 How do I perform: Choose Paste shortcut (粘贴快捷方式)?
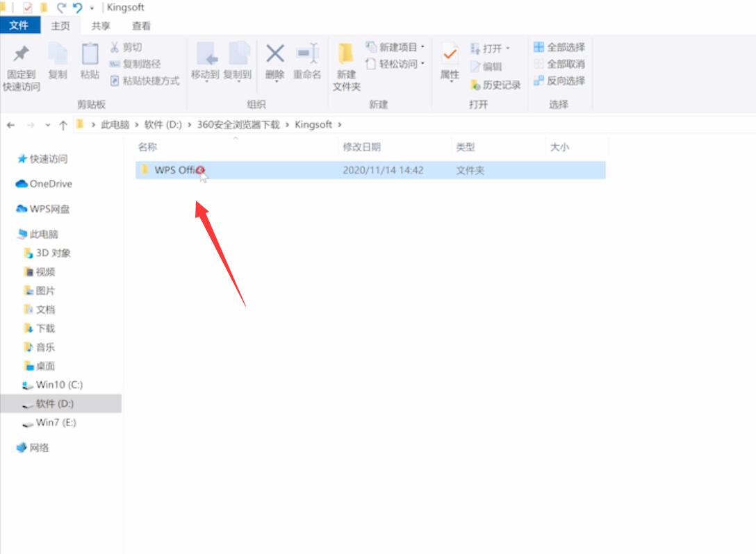click(145, 81)
